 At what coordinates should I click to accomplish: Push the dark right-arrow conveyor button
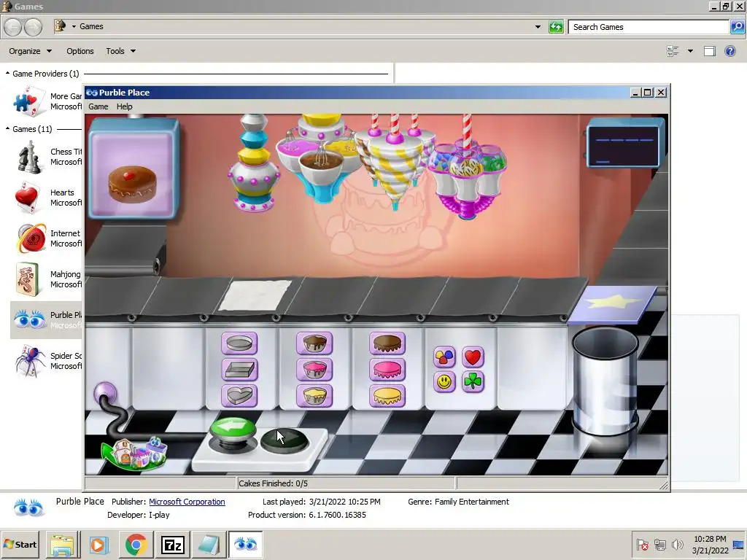285,440
